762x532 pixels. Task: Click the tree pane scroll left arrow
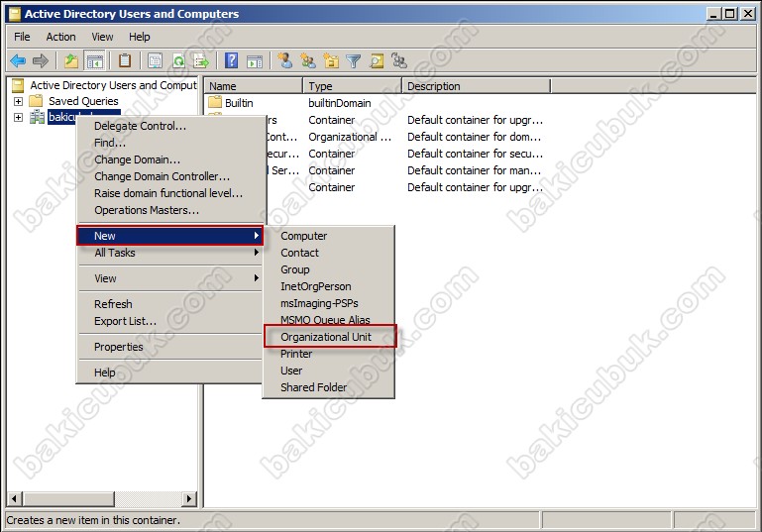pyautogui.click(x=15, y=498)
